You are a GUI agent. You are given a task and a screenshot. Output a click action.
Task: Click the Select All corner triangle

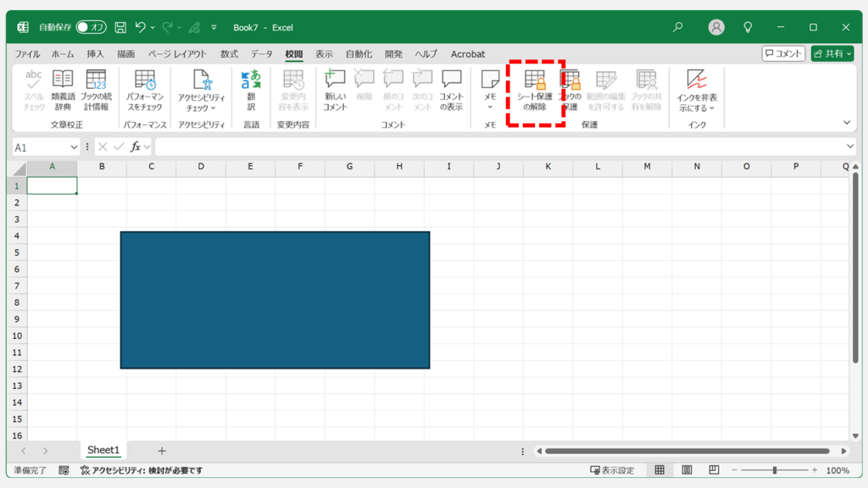pyautogui.click(x=19, y=168)
